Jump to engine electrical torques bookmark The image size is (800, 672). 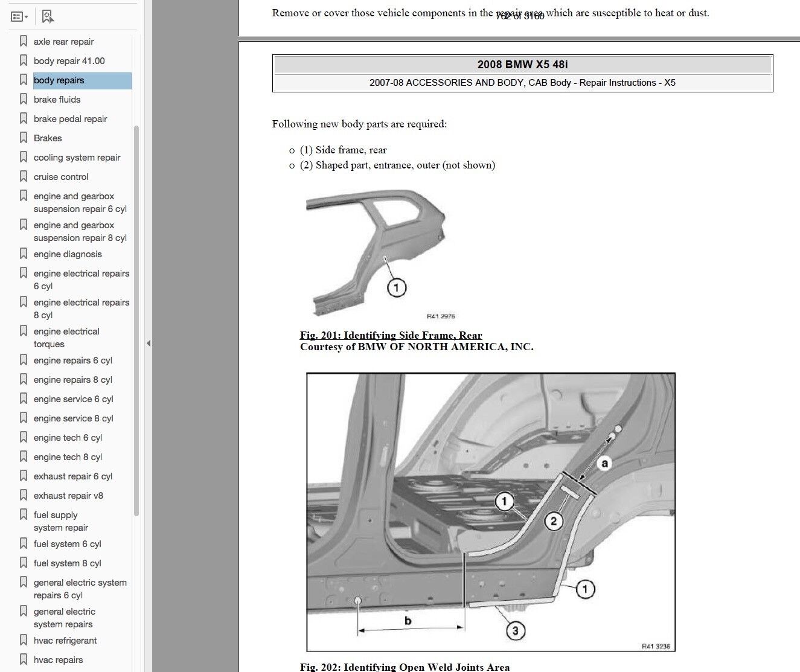(66, 338)
